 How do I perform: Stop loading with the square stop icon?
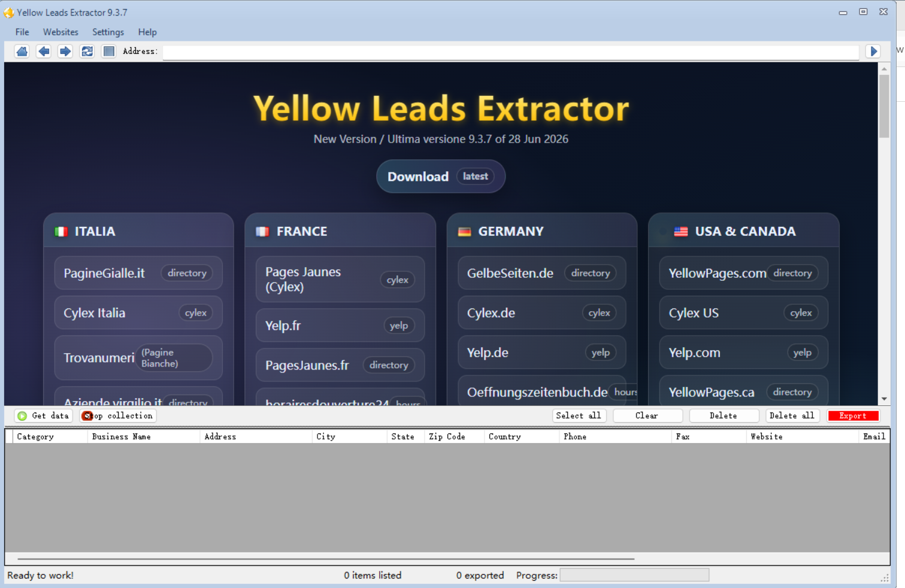[x=108, y=51]
